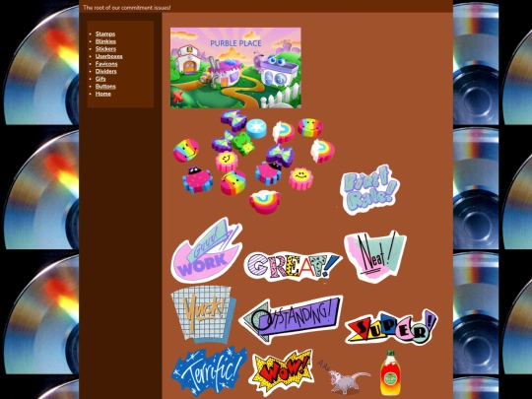Click the First Rate! sticker
532x399 pixels.
click(x=369, y=189)
